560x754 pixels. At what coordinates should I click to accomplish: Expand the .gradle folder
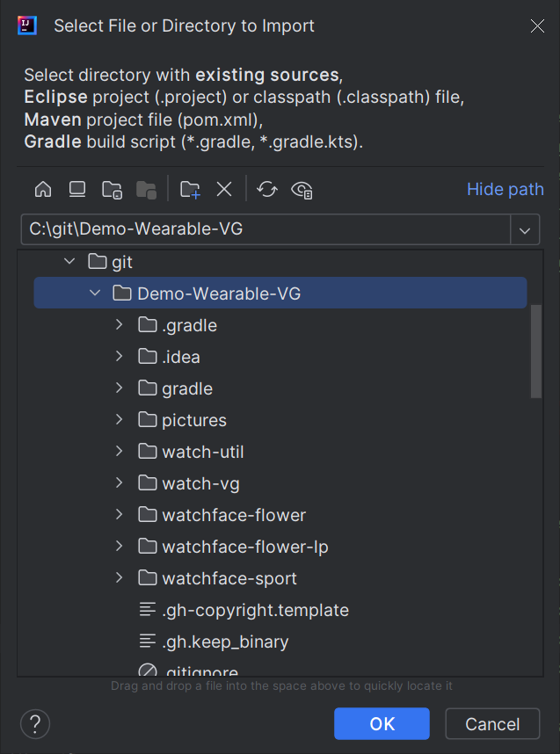point(119,324)
